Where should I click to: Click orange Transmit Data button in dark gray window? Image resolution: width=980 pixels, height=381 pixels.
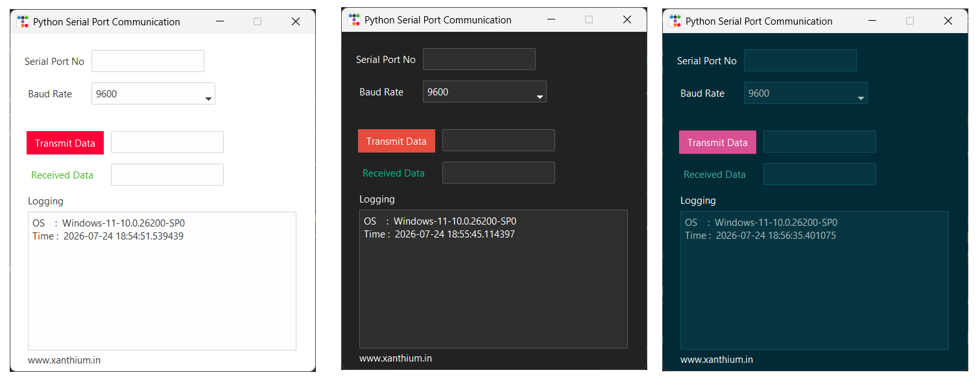click(396, 141)
